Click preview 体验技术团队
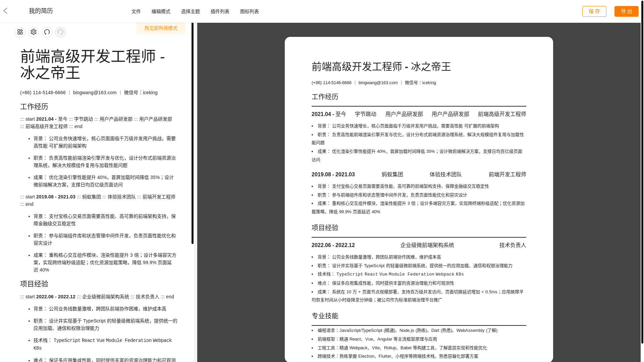The height and width of the screenshot is (362, 644). coord(446,175)
